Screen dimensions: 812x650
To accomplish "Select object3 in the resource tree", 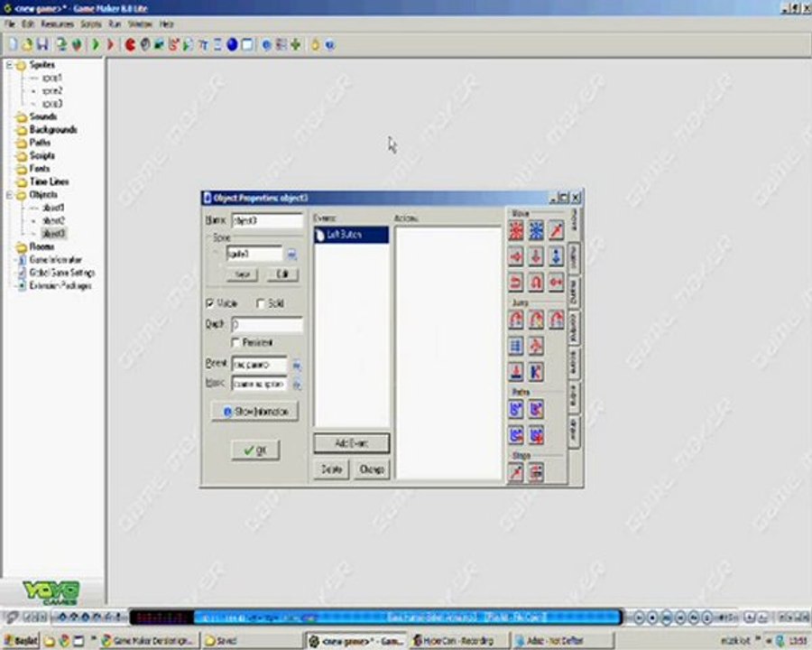I will coord(54,234).
